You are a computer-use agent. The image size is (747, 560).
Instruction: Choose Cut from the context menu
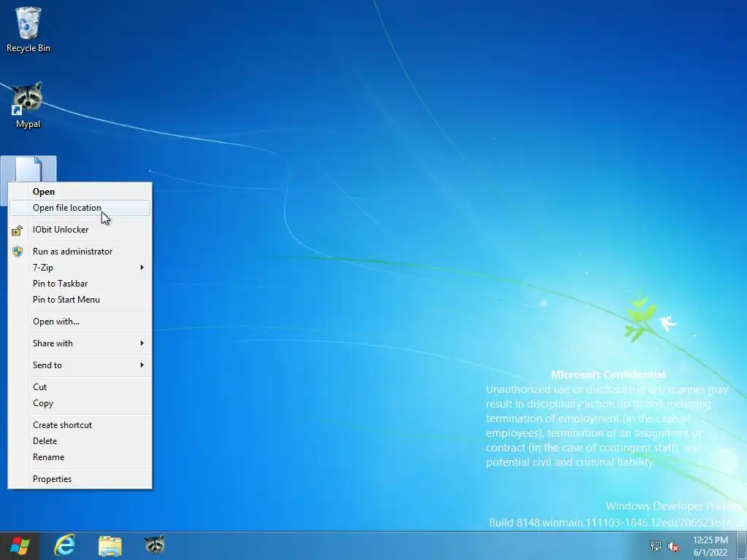pyautogui.click(x=80, y=387)
